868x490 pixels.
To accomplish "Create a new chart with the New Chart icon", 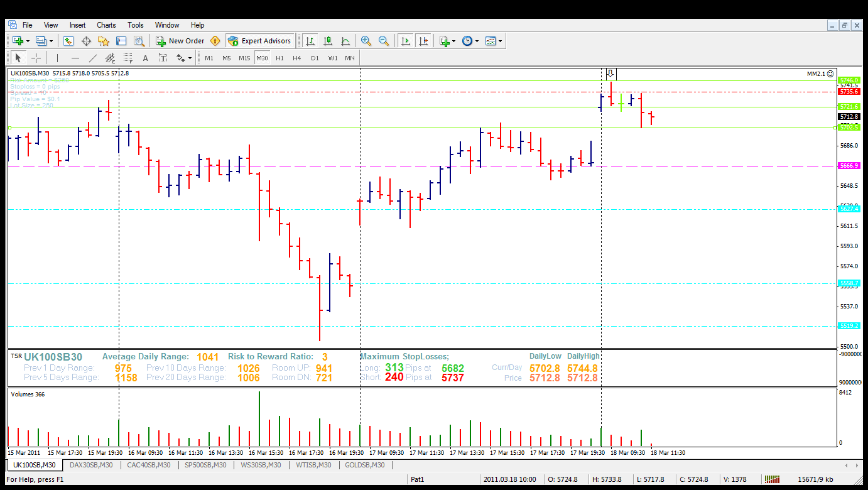I will pos(18,41).
